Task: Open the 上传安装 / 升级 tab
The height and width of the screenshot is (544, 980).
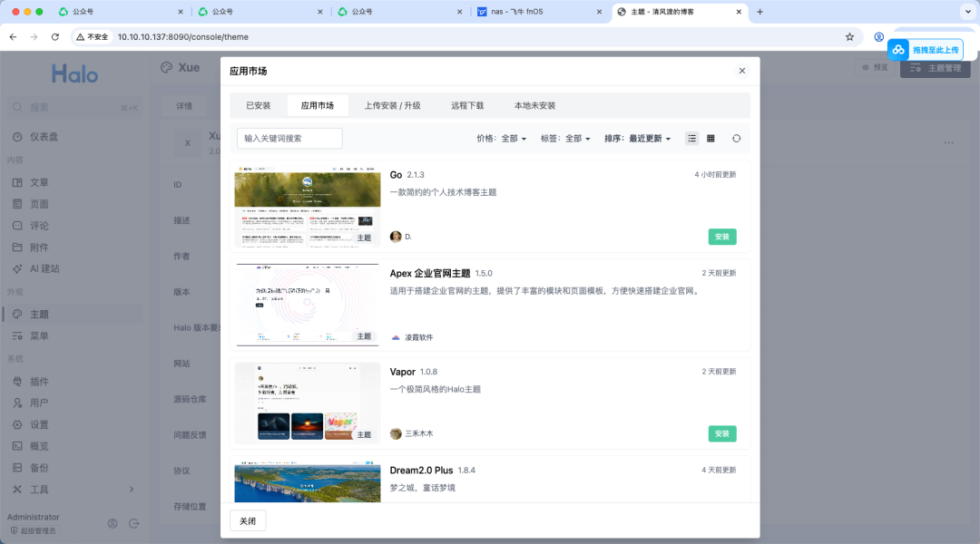Action: pyautogui.click(x=393, y=105)
